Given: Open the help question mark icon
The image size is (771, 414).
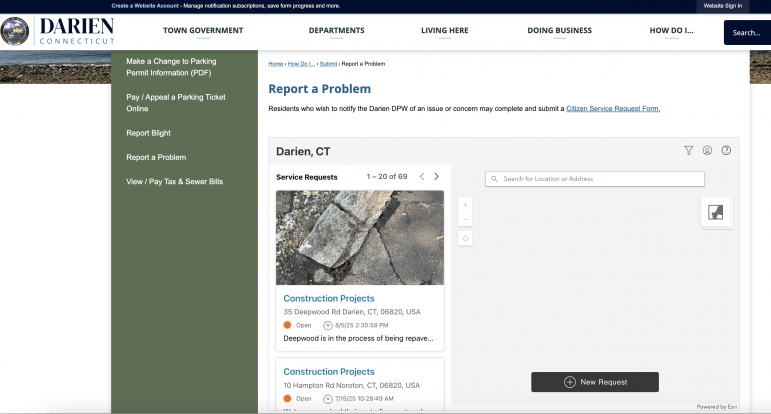Looking at the screenshot, I should (726, 150).
